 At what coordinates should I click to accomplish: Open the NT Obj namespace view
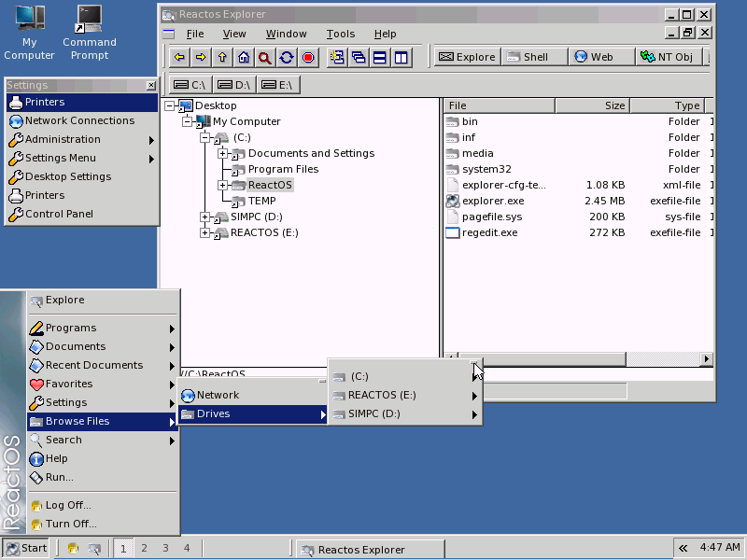[669, 56]
